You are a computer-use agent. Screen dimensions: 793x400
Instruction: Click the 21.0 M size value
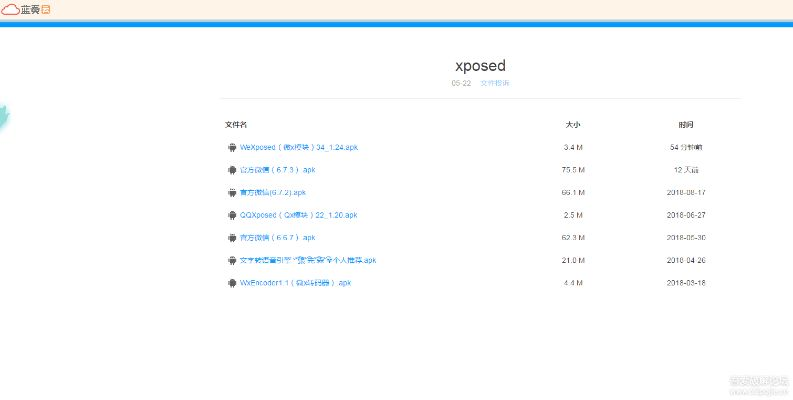point(573,260)
